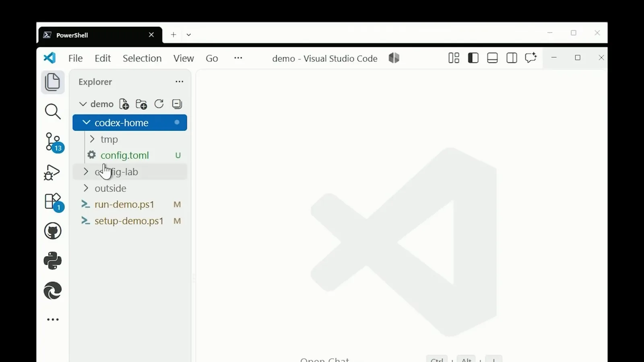The height and width of the screenshot is (362, 644).
Task: Collapse the demo root folder
Action: (83, 104)
